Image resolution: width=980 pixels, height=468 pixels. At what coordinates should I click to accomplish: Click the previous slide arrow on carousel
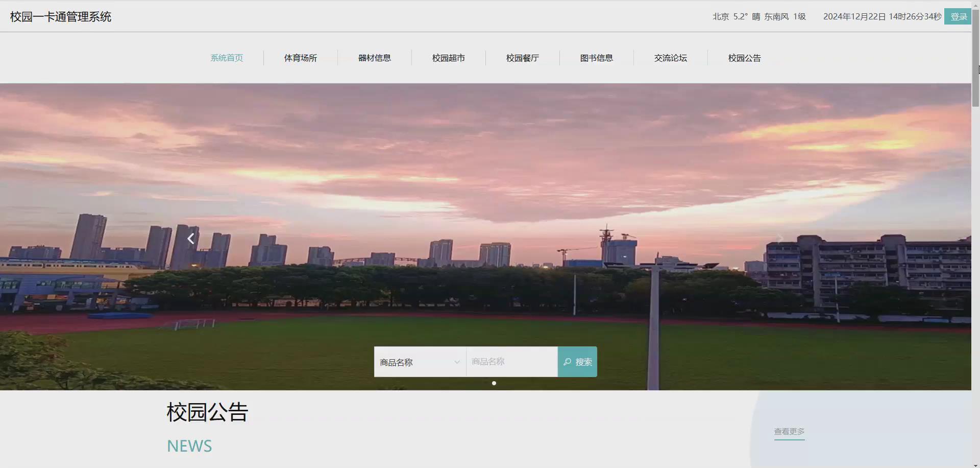click(x=190, y=239)
